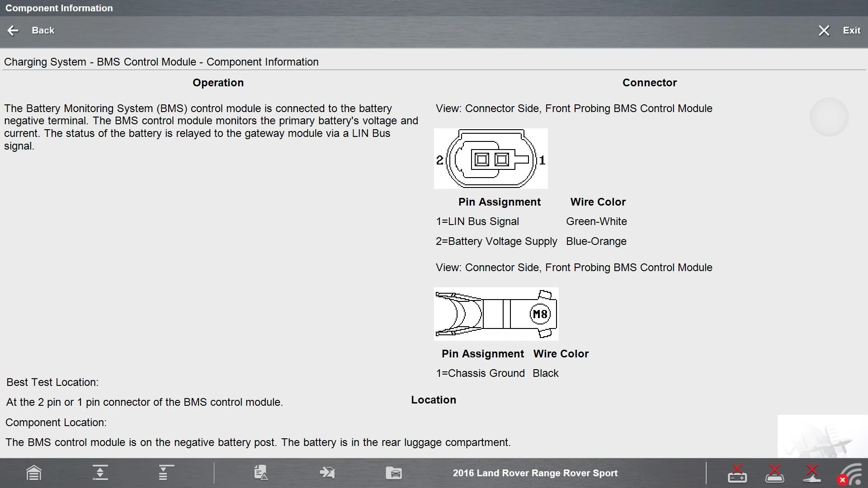
Task: Click the 2016 Land Rover vehicle label
Action: (535, 473)
